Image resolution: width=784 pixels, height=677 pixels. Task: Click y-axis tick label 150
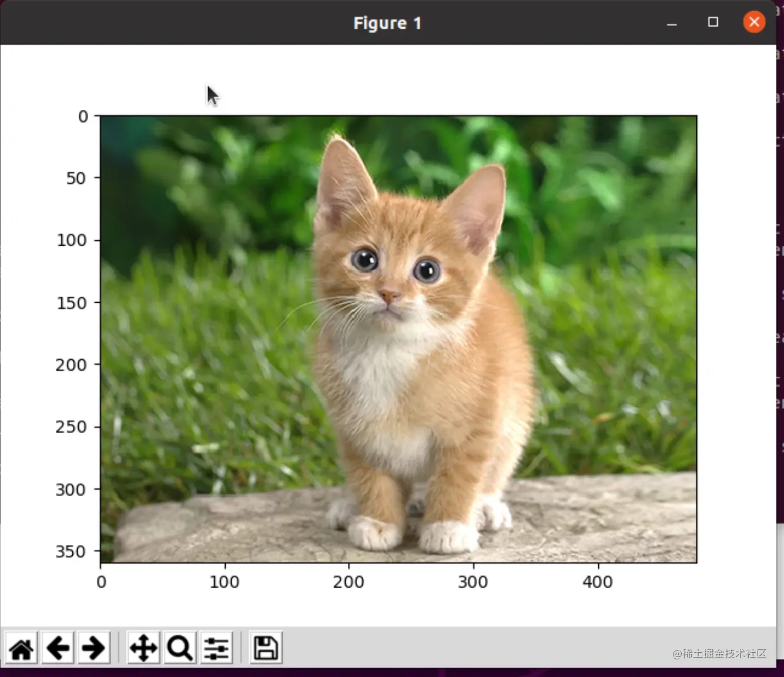pyautogui.click(x=71, y=303)
